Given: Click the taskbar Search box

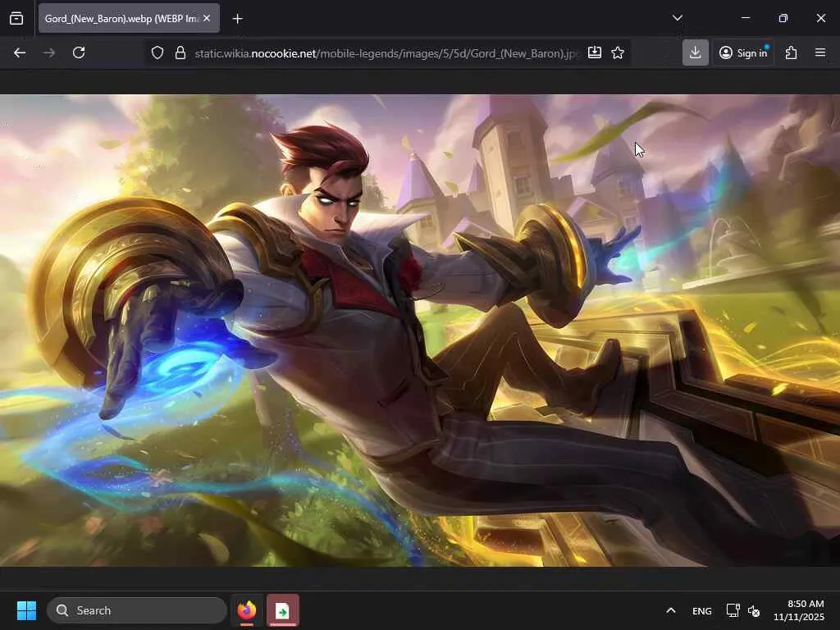Looking at the screenshot, I should 137,610.
